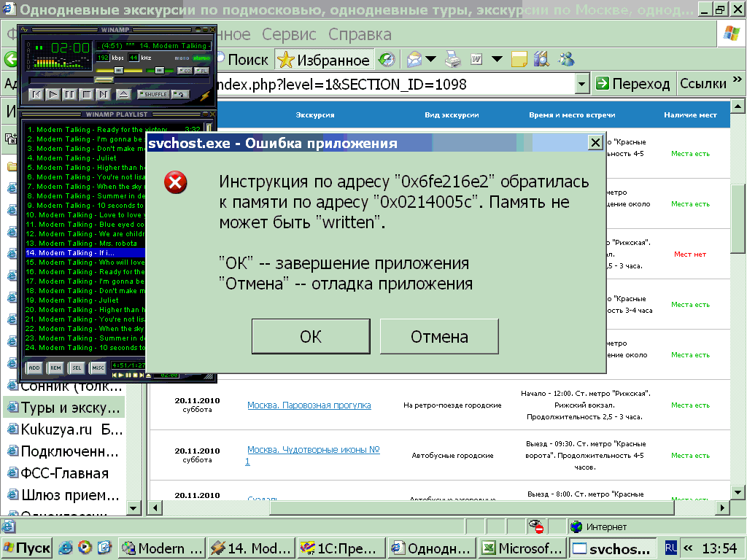
Task: Close the svchost.exe error dialog
Action: (595, 142)
